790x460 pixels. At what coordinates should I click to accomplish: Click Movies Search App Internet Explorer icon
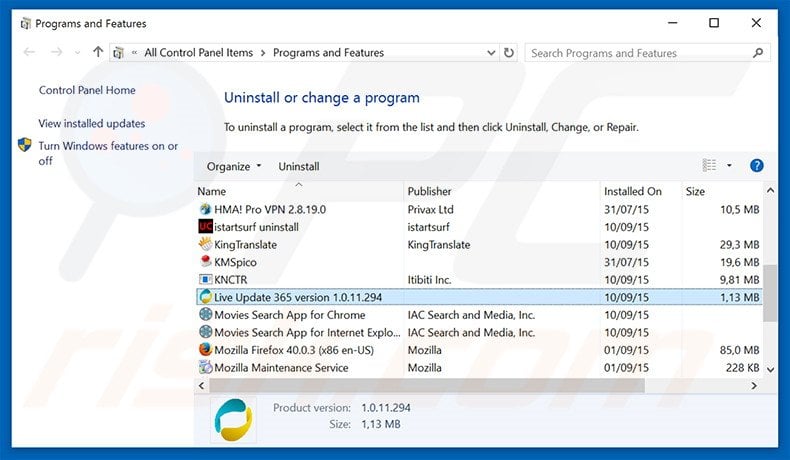click(x=205, y=332)
